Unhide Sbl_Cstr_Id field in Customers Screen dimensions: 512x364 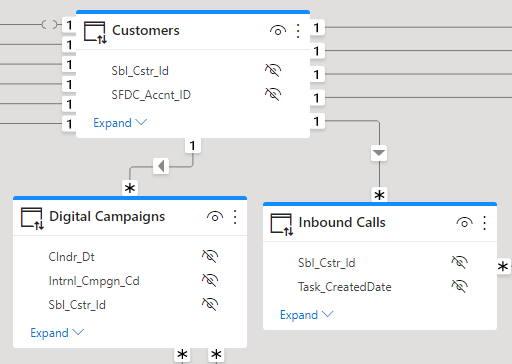(273, 70)
